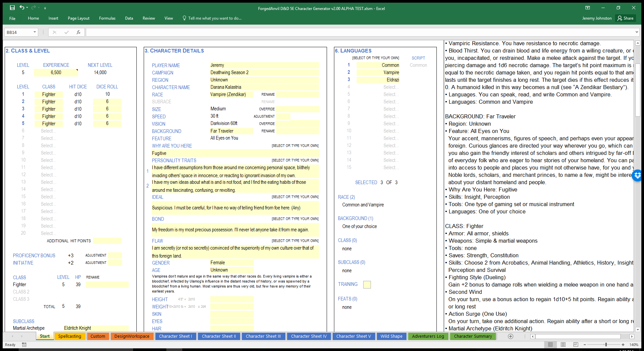The height and width of the screenshot is (351, 644).
Task: Click horizontal scrollbar right arrow
Action: (x=632, y=336)
